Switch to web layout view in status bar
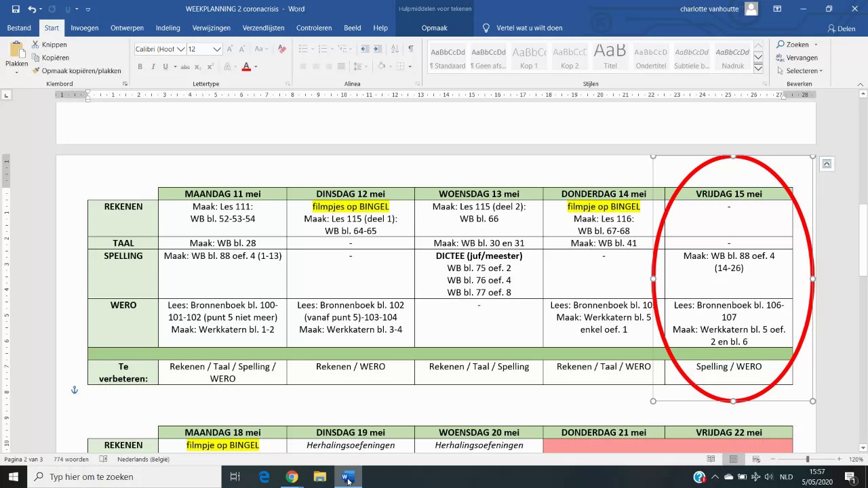868x488 pixels. [x=756, y=459]
